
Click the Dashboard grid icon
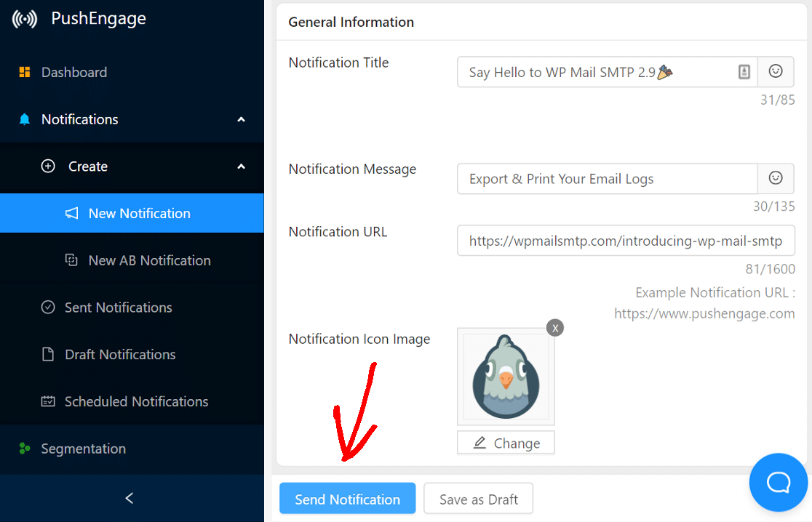(x=25, y=72)
